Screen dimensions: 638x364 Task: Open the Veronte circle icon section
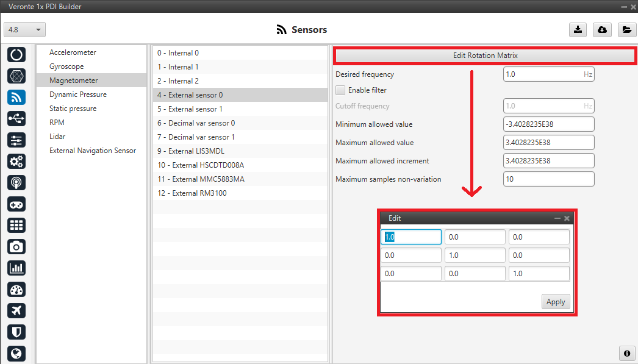pos(16,54)
